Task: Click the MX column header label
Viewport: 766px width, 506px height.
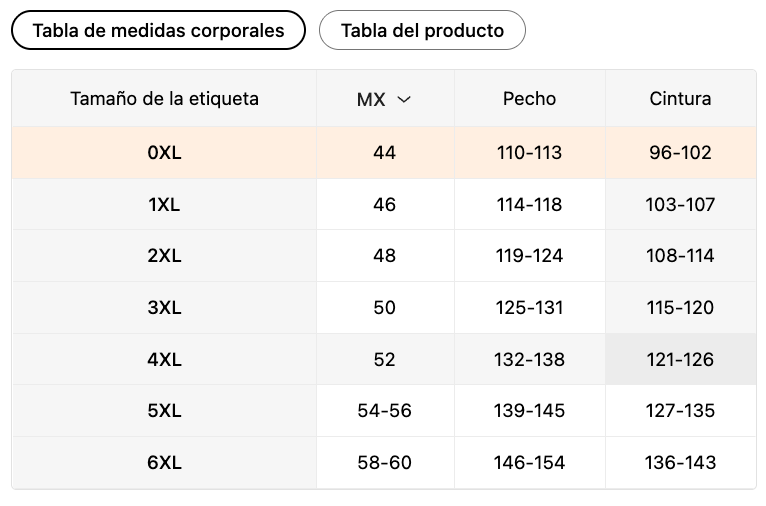Action: [371, 99]
